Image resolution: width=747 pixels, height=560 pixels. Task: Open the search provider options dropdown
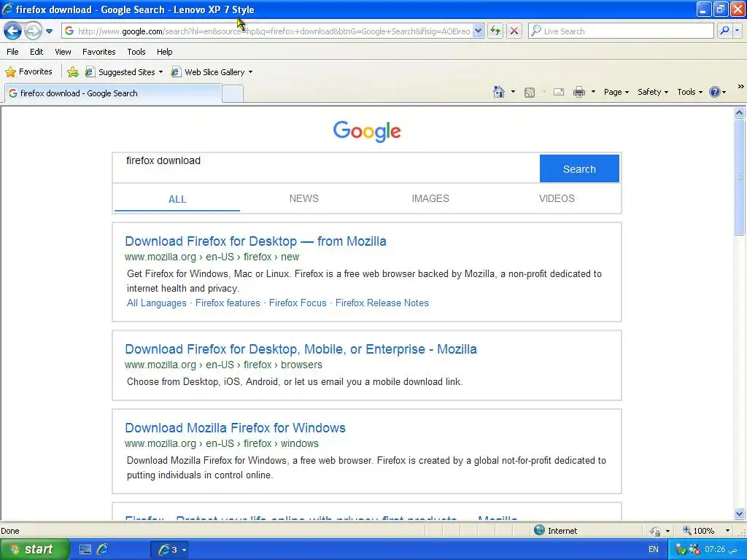(x=738, y=31)
